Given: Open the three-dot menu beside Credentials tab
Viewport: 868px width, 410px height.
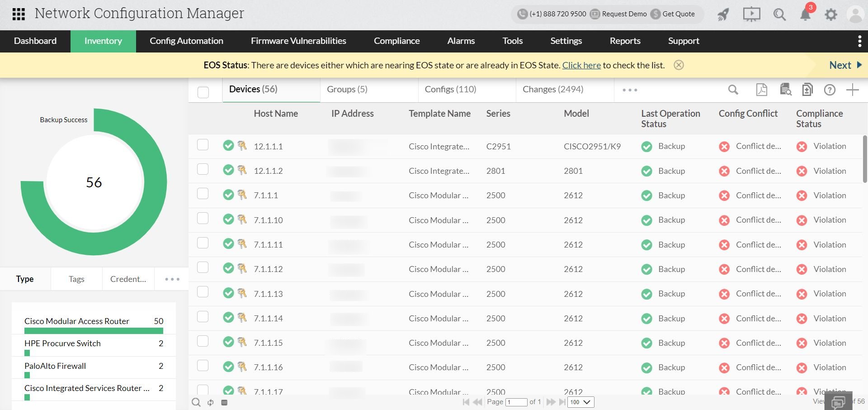Looking at the screenshot, I should [172, 279].
